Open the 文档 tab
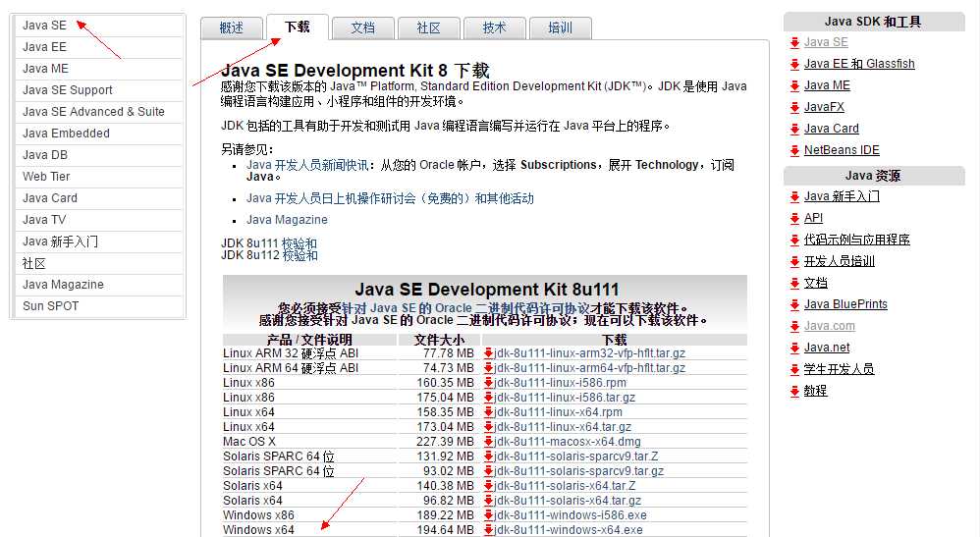The width and height of the screenshot is (980, 537). [363, 28]
